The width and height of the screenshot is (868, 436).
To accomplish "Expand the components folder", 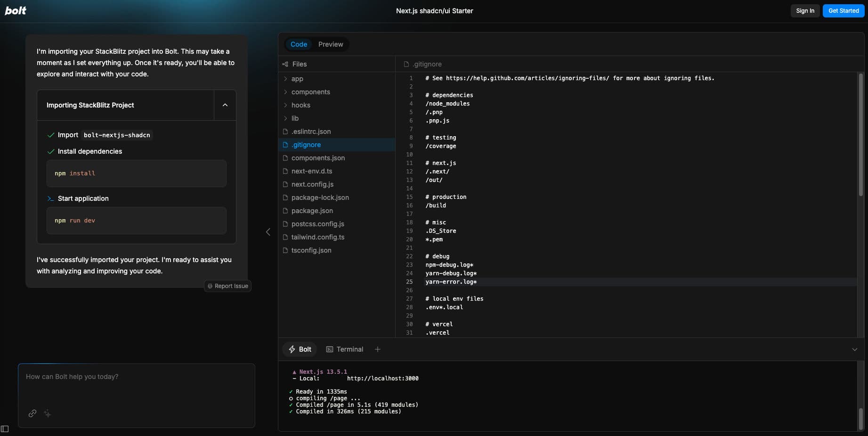I will coord(310,92).
